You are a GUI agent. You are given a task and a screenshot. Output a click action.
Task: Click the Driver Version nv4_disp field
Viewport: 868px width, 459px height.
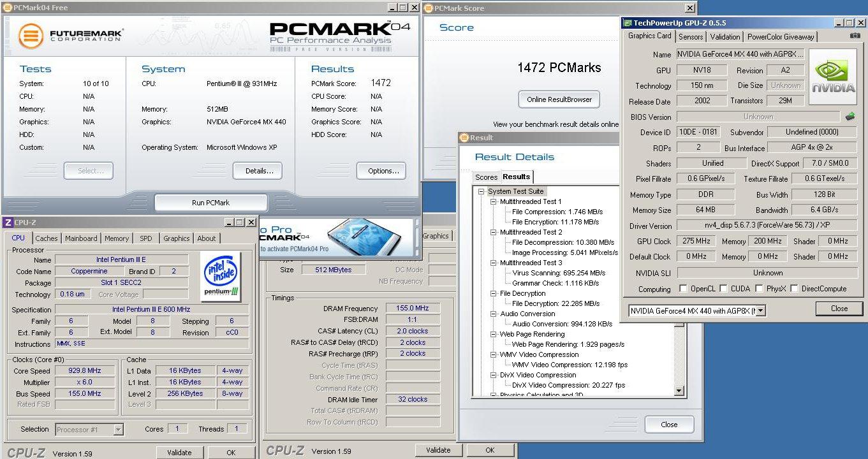[767, 226]
